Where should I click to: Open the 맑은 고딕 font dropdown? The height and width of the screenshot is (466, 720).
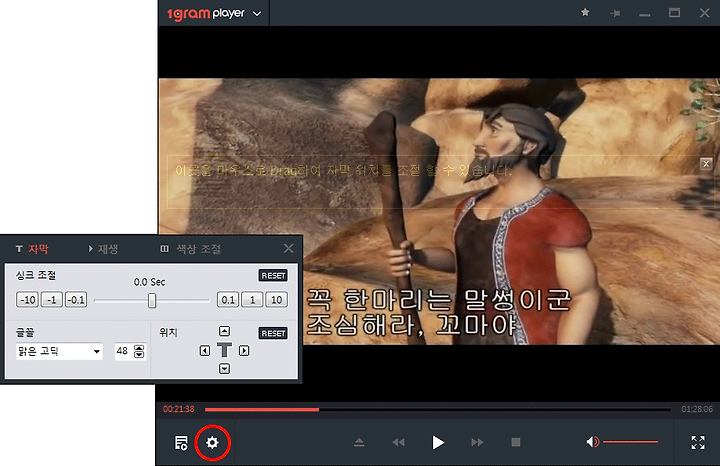(59, 351)
